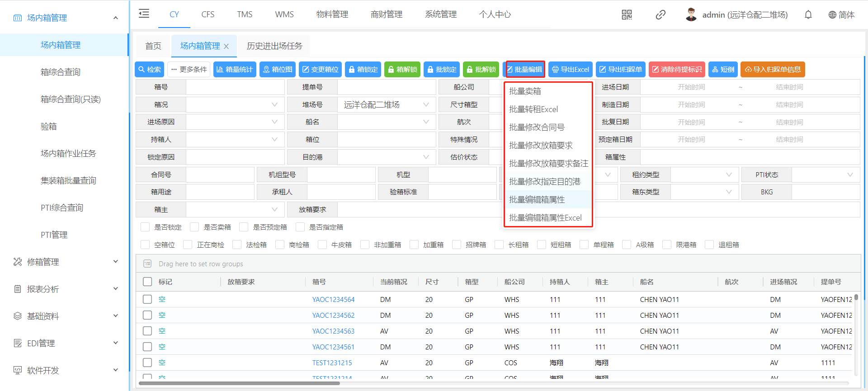Open the 堆场号 dropdown
This screenshot has height=391, width=868.
click(x=386, y=105)
